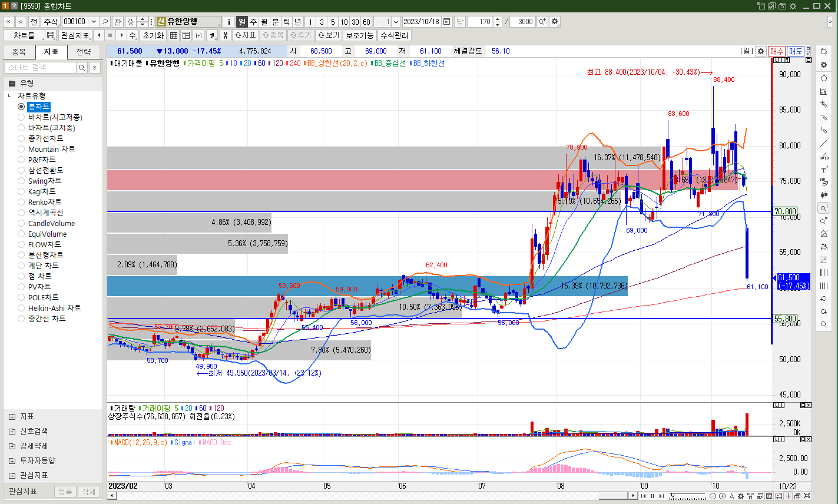
Task: Click the 차트툴 button
Action: click(24, 35)
